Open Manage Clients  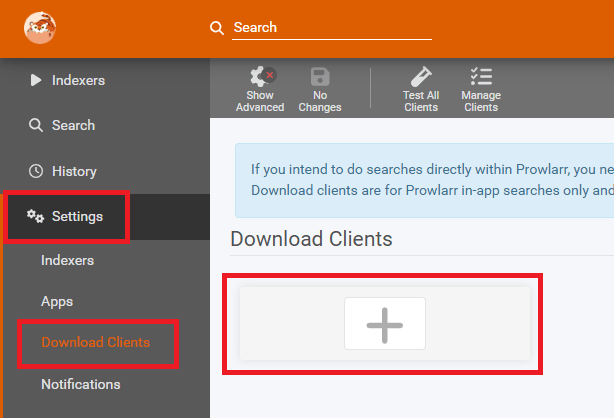coord(481,89)
